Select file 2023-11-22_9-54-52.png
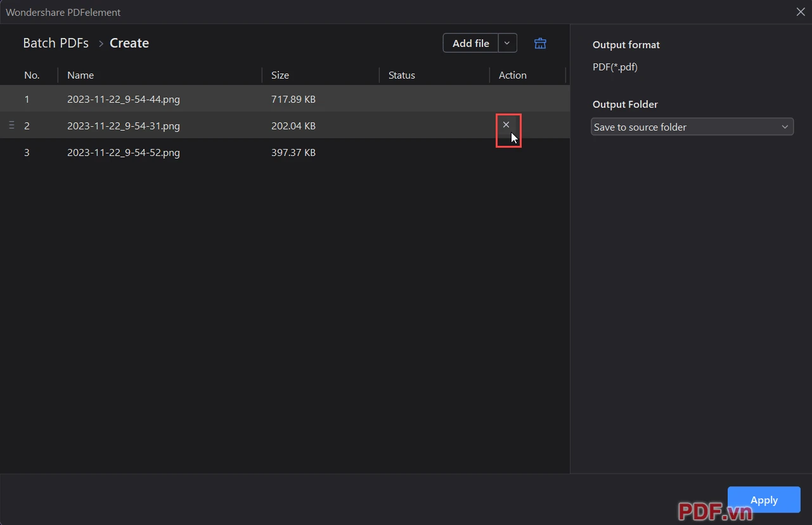 pos(124,152)
